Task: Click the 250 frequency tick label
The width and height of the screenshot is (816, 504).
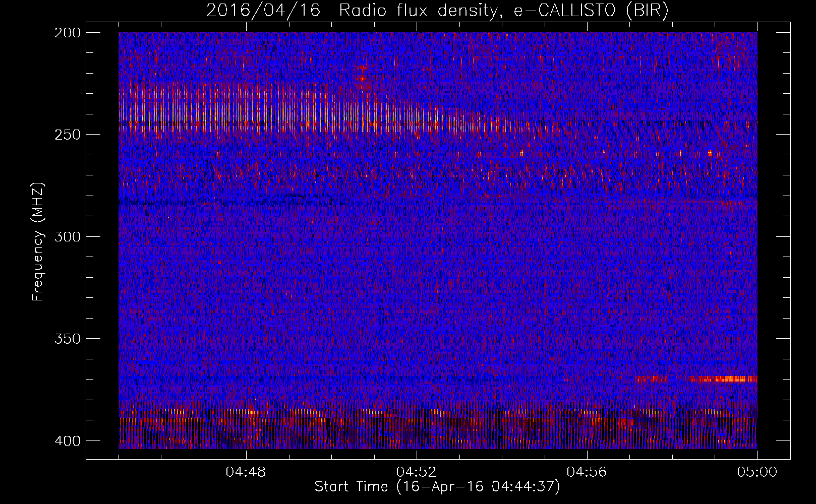Action: [x=67, y=135]
